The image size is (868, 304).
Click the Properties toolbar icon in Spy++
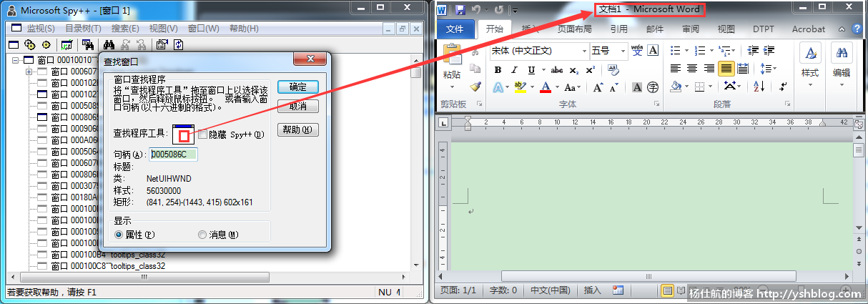[x=162, y=44]
